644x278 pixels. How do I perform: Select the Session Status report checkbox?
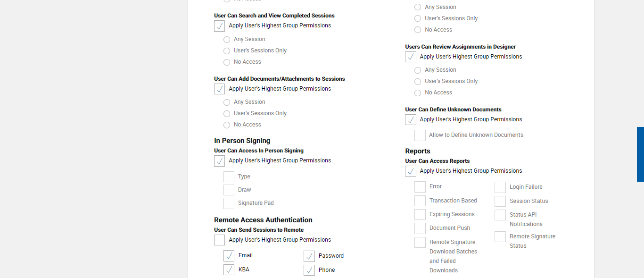pyautogui.click(x=500, y=202)
